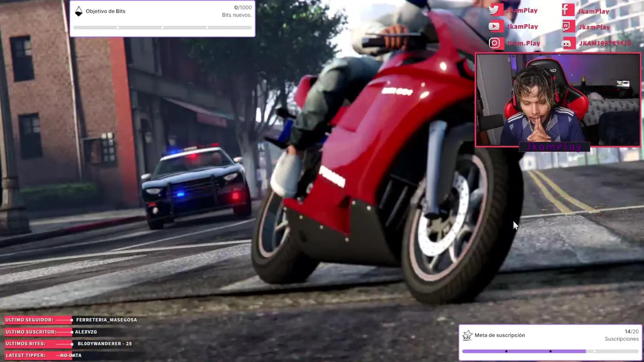Screen dimensions: 644x362
Task: Click the Twitter JkamPlay handle text
Action: point(522,11)
